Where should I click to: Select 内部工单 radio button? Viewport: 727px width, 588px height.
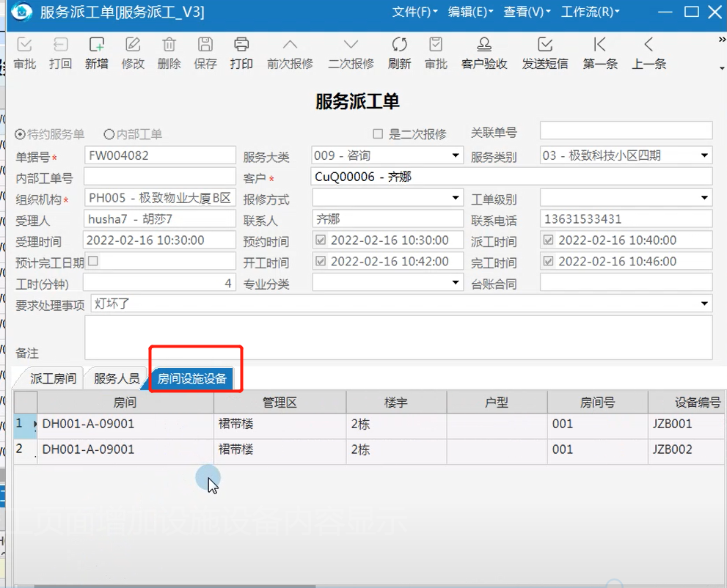(109, 134)
